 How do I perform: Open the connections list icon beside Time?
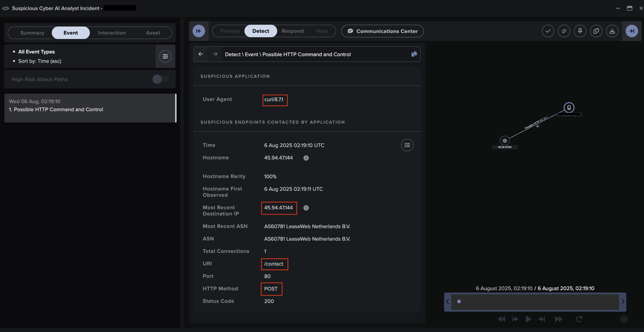(407, 145)
